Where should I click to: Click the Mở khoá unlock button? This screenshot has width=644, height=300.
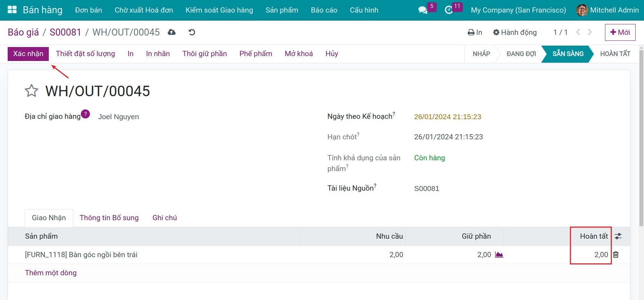point(299,54)
